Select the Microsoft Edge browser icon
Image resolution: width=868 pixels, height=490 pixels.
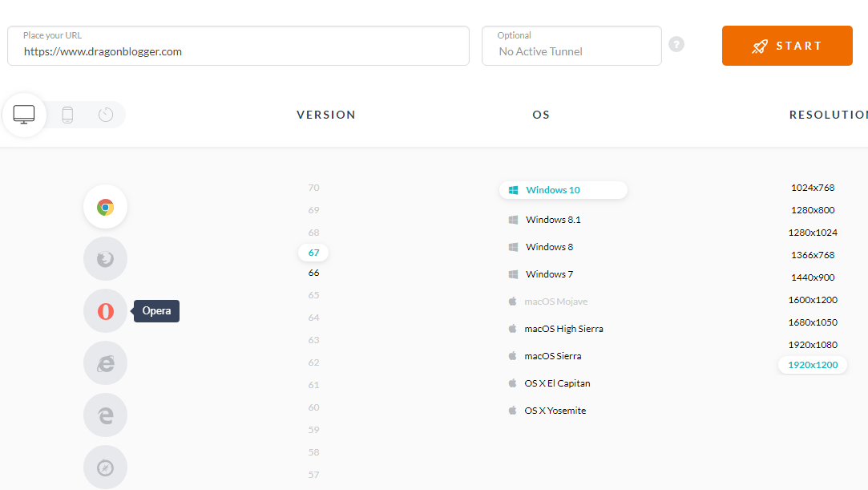[105, 415]
